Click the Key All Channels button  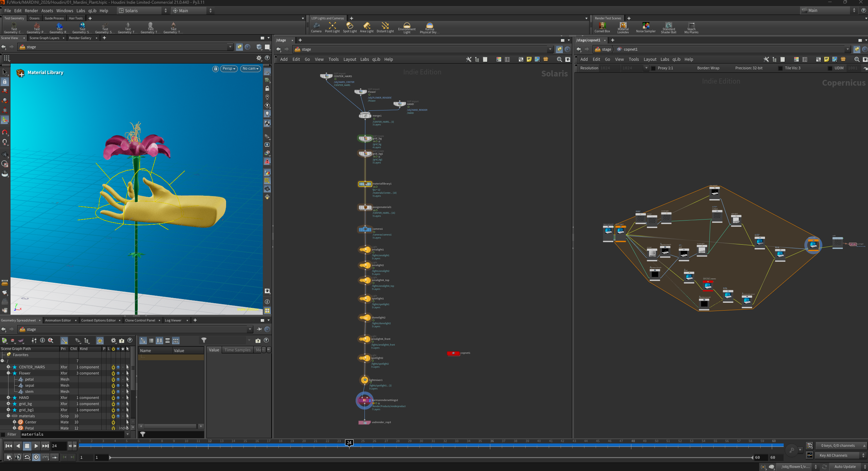click(838, 455)
